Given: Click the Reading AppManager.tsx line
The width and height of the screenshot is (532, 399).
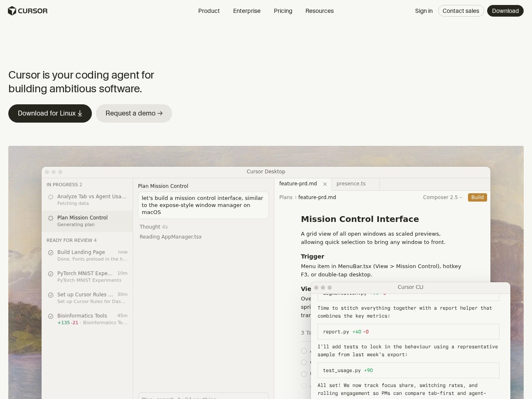Looking at the screenshot, I should point(170,237).
